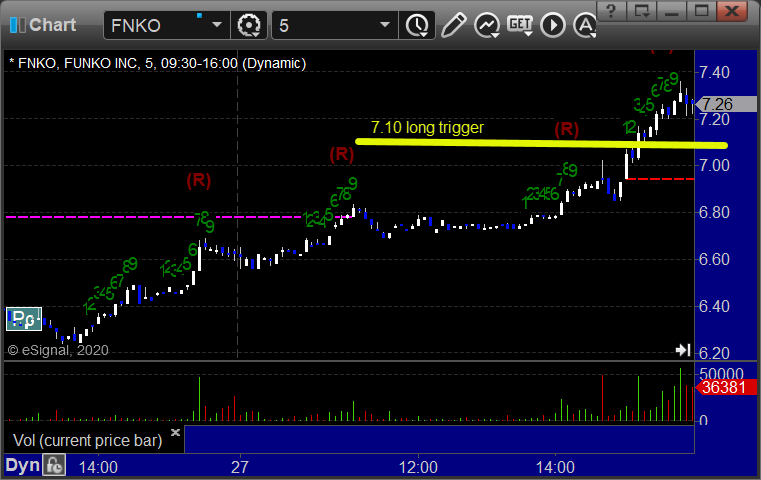The height and width of the screenshot is (480, 761).
Task: Toggle the time scale lock icon
Action: (54, 465)
